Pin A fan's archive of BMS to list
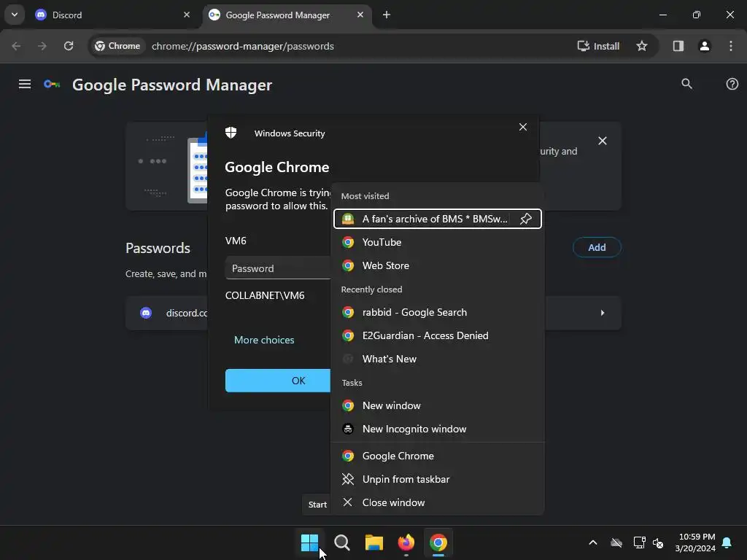The height and width of the screenshot is (560, 747). 525,219
